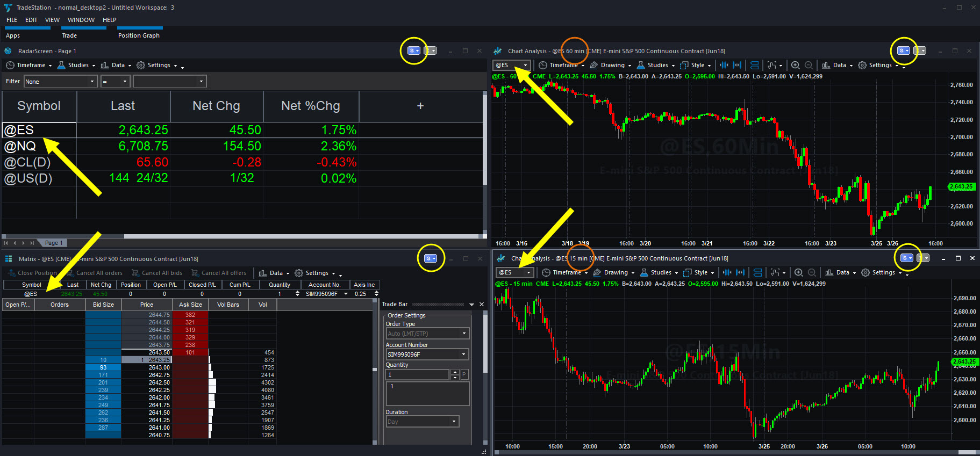This screenshot has width=980, height=456.
Task: Click the Symbol column header in RadarScreen
Action: [x=39, y=106]
